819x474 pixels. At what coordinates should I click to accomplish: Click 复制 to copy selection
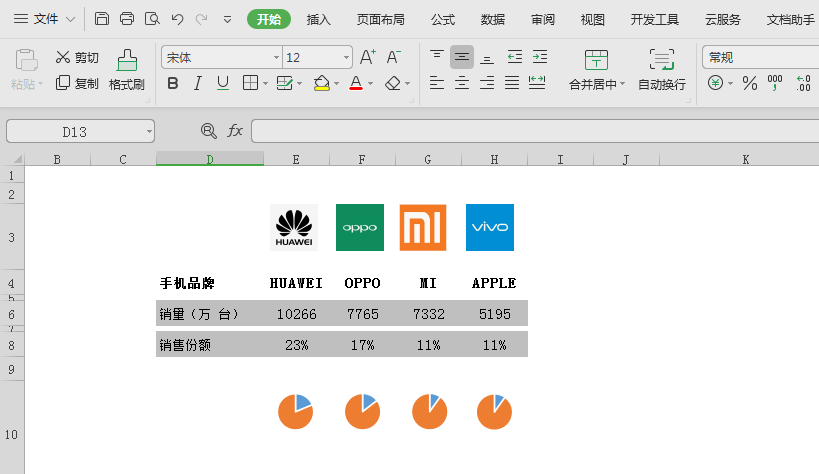(77, 83)
